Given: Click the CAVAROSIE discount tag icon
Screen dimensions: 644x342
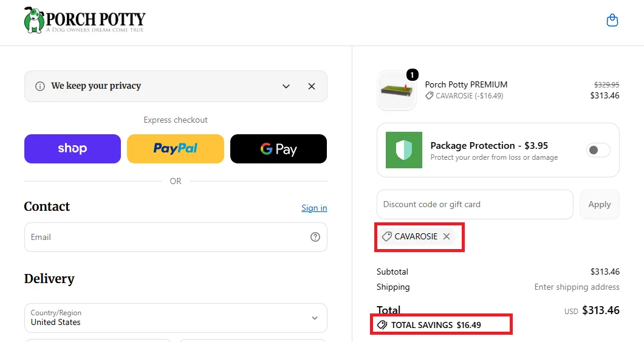Looking at the screenshot, I should coord(387,236).
